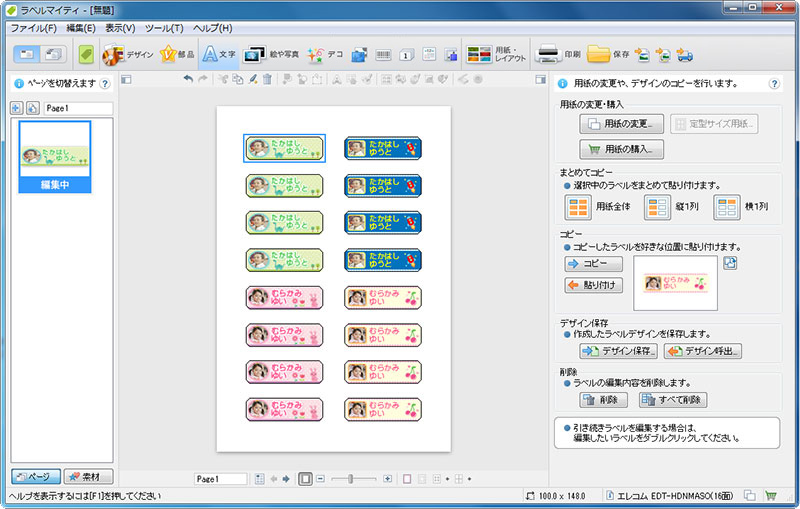The width and height of the screenshot is (800, 509).
Task: Select the Page1 thumbnail in page panel
Action: 56,156
